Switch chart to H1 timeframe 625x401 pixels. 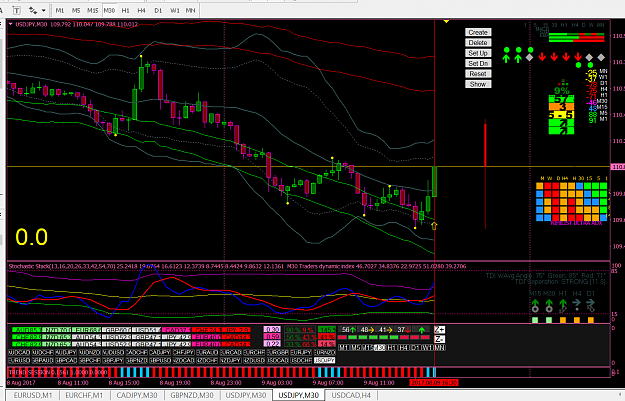[x=126, y=10]
